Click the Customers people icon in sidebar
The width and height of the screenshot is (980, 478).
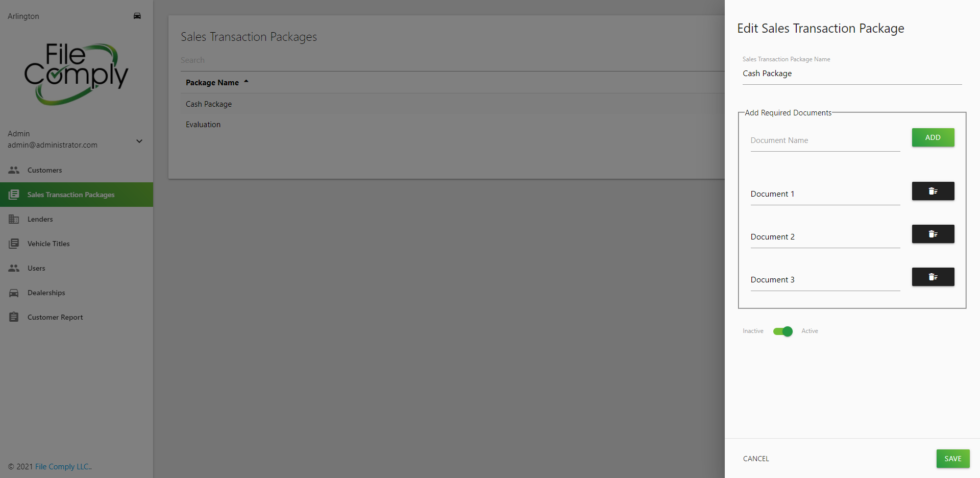(x=14, y=170)
